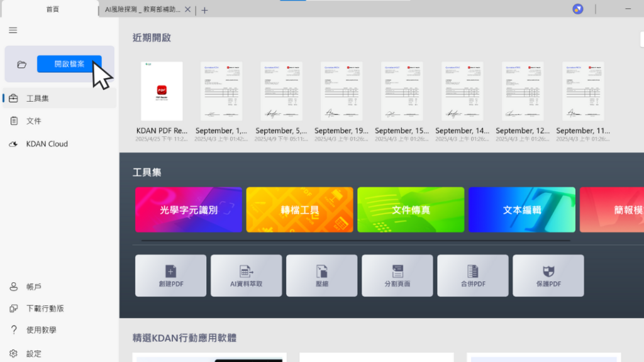Open the 文本編輯 text editing card

pos(522,210)
